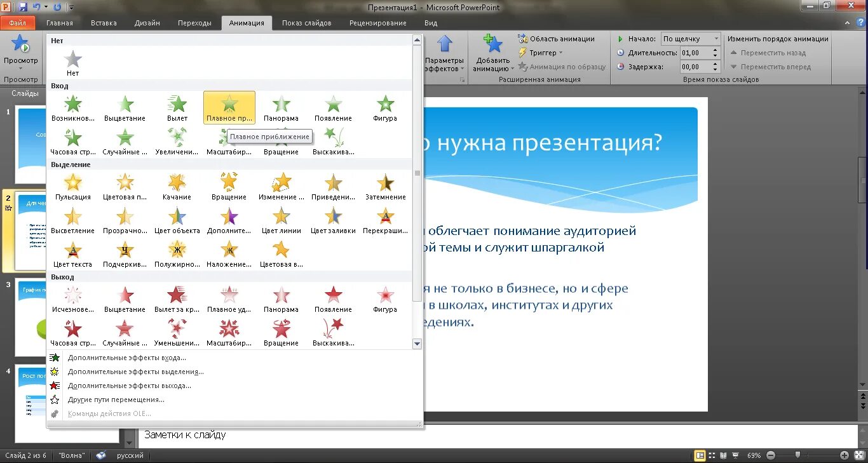
Task: Toggle the Область анимации pane
Action: tap(557, 39)
